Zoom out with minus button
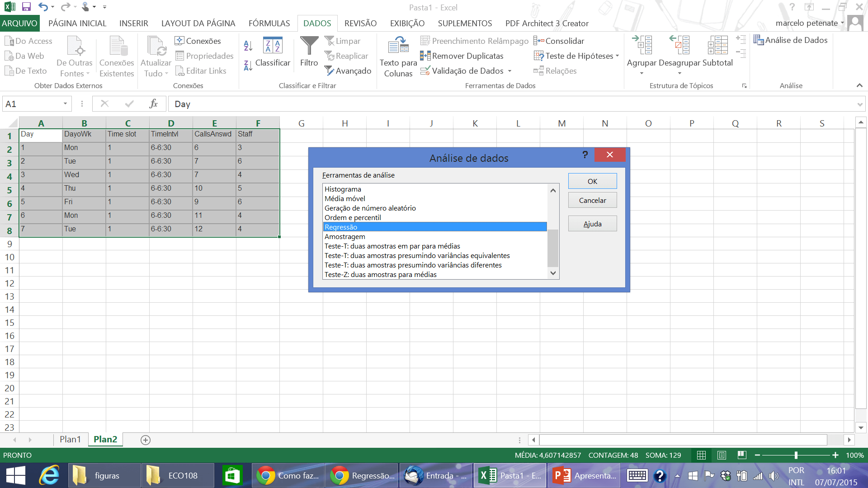 click(757, 455)
